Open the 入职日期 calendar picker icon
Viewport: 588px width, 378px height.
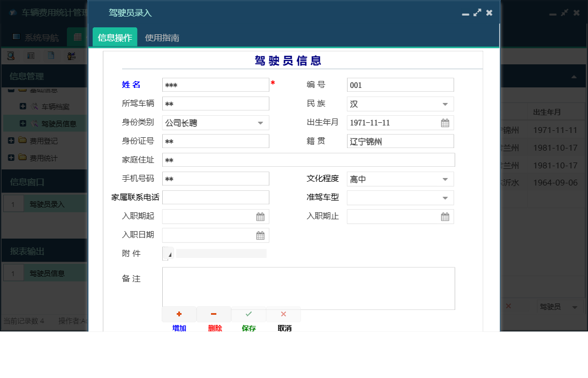coord(260,235)
